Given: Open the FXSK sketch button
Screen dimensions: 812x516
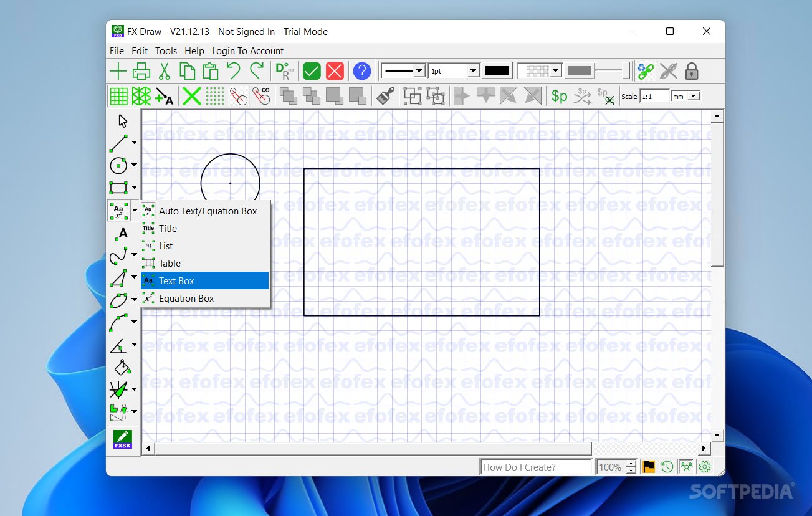Looking at the screenshot, I should click(123, 439).
